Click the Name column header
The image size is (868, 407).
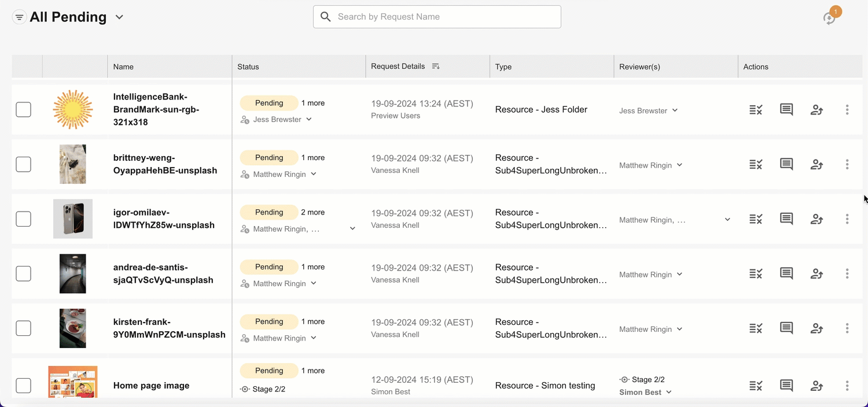(x=123, y=67)
